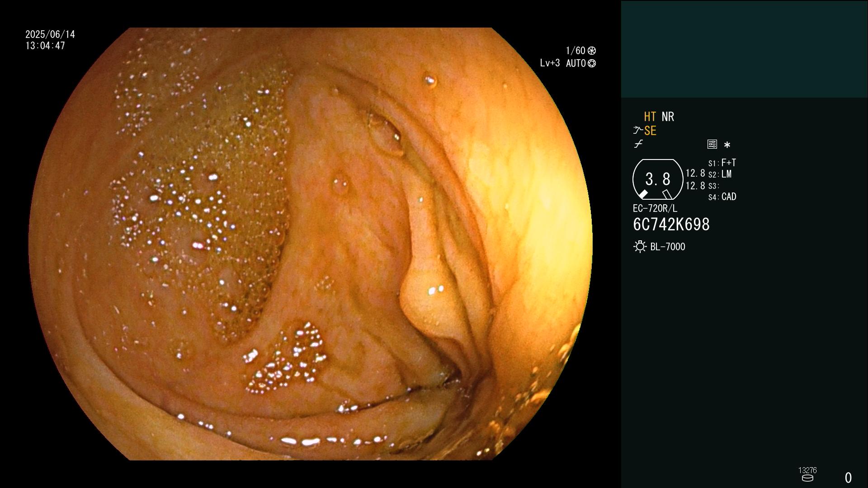Open the sliders settings icon
This screenshot has height=488, width=868.
[x=712, y=144]
